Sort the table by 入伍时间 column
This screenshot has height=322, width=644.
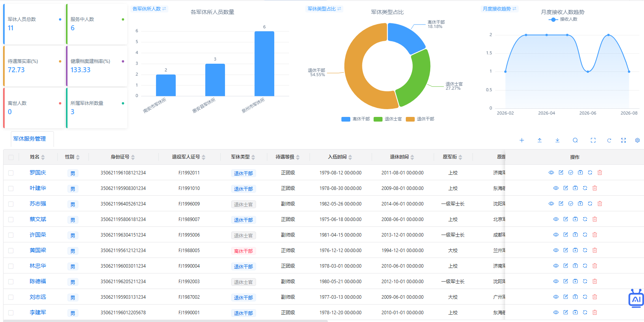point(350,157)
